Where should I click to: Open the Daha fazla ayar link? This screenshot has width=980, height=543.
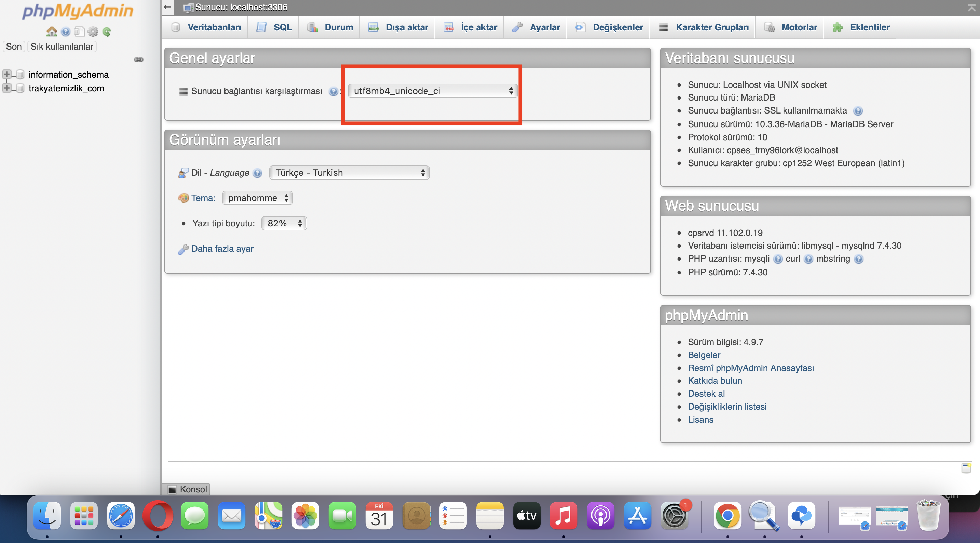tap(222, 249)
